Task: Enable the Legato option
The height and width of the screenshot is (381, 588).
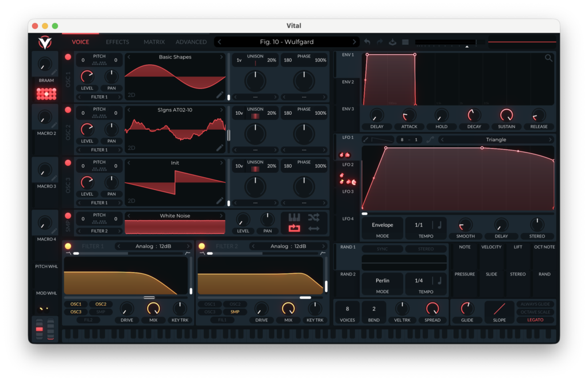Action: [x=535, y=320]
